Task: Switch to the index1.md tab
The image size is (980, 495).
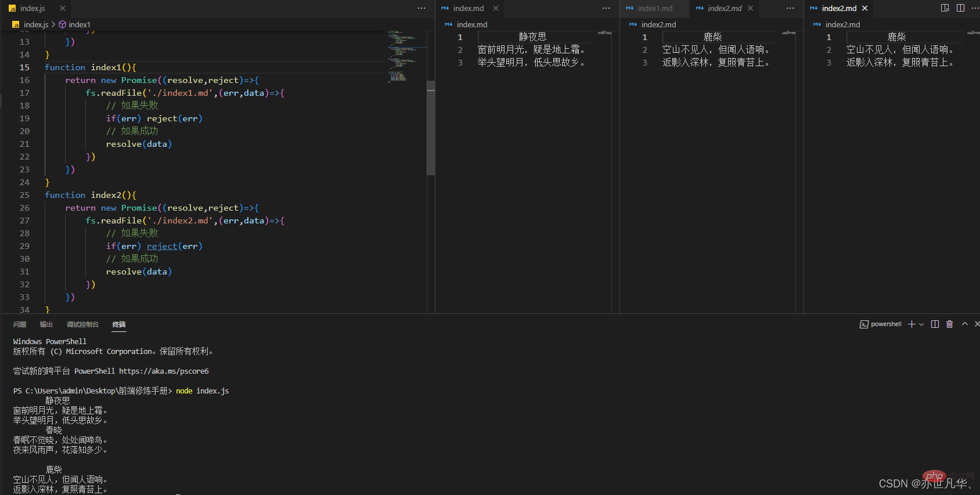Action: click(655, 8)
